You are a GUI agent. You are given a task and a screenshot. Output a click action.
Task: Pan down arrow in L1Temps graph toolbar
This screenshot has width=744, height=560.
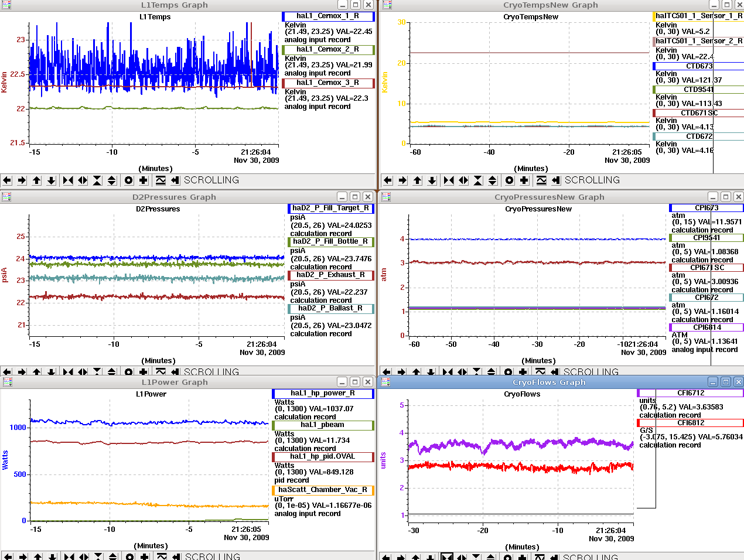click(51, 180)
